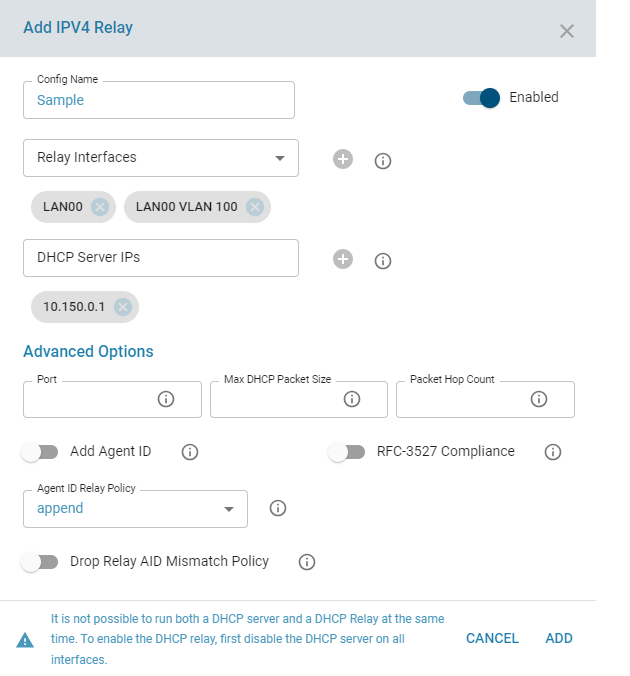Click the CANCEL button

pos(492,638)
